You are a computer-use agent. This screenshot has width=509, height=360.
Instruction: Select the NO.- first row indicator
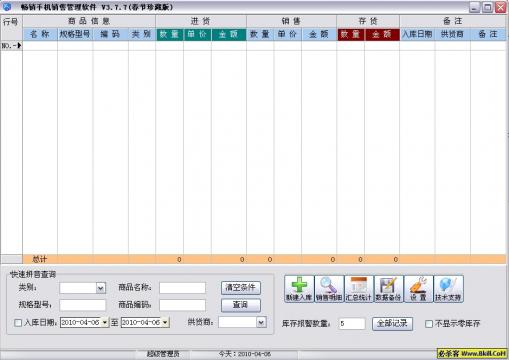(11, 46)
